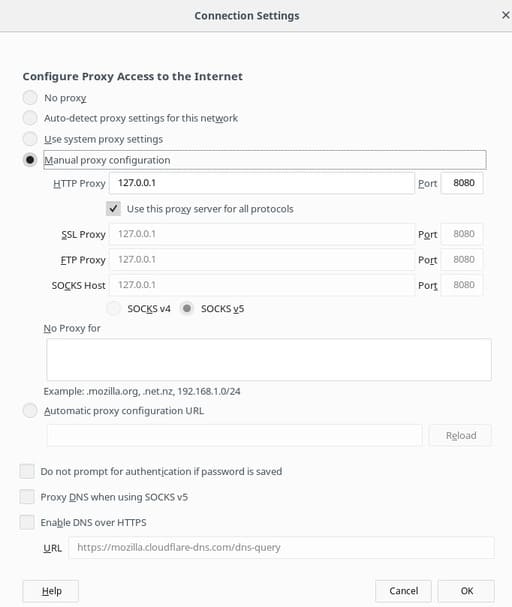Viewport: 512px width, 607px height.
Task: Click the HTTP Proxy address field
Action: [x=262, y=183]
